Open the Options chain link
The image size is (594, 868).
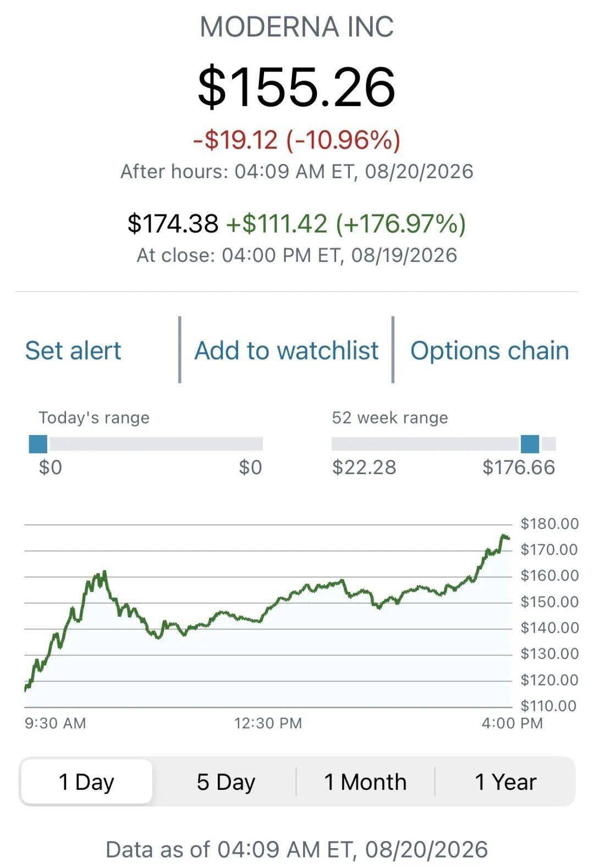click(490, 350)
